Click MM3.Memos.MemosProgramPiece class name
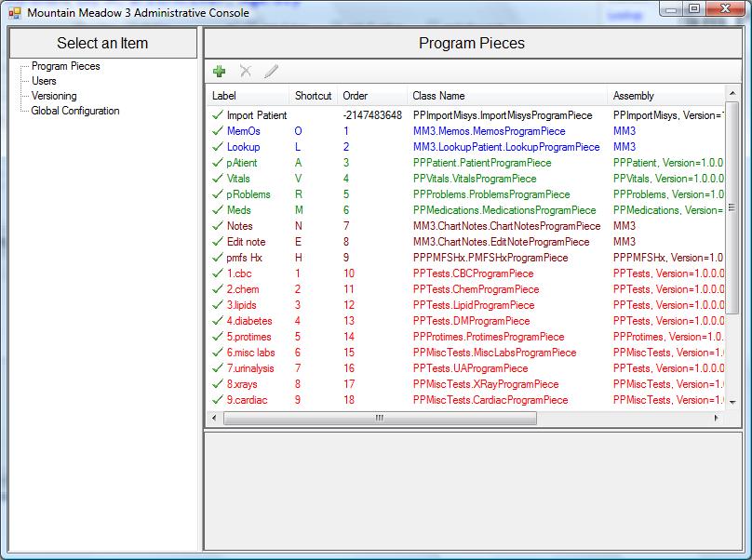752x560 pixels. pyautogui.click(x=489, y=131)
